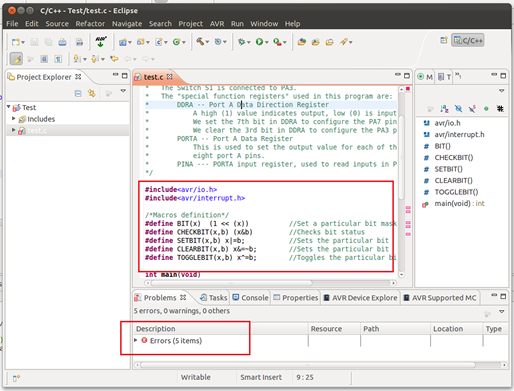Screen dimensions: 514x391
Task: Switch to the Tasks tab
Action: (x=214, y=298)
